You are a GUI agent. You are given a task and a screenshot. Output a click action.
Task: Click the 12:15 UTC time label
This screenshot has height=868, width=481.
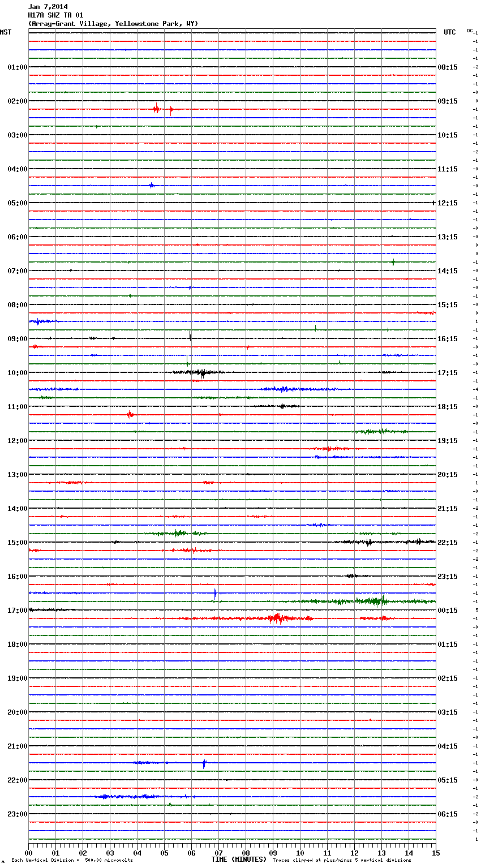(448, 203)
